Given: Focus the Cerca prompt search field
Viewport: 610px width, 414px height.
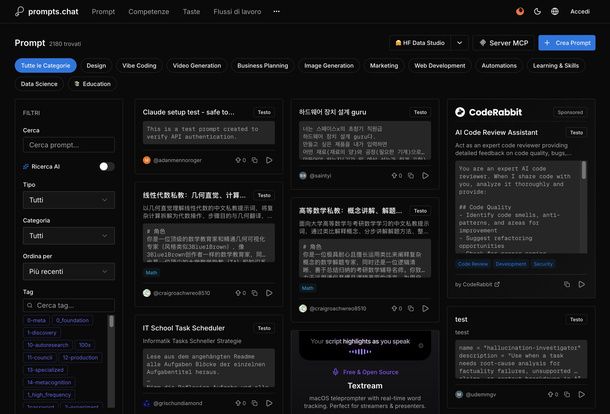Looking at the screenshot, I should 69,145.
